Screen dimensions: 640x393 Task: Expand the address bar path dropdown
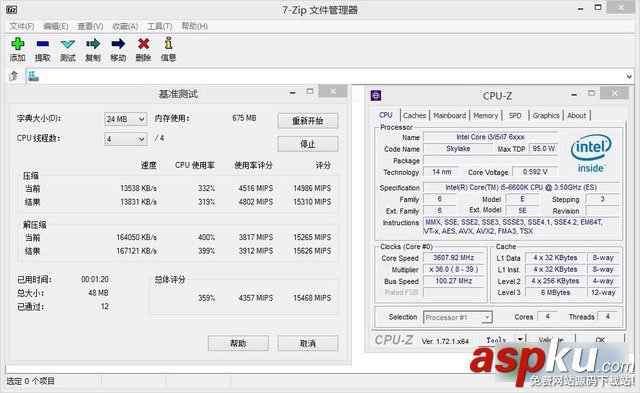(x=629, y=76)
